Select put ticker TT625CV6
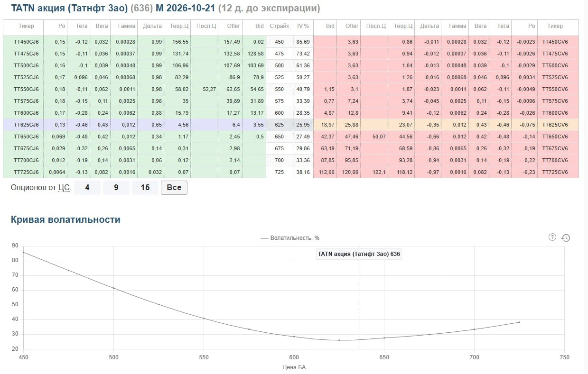 555,125
